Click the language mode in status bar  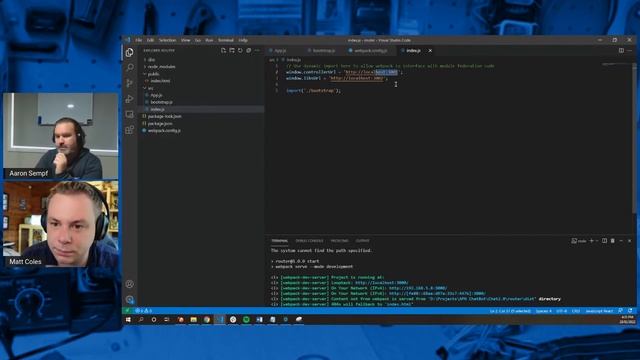click(x=599, y=311)
